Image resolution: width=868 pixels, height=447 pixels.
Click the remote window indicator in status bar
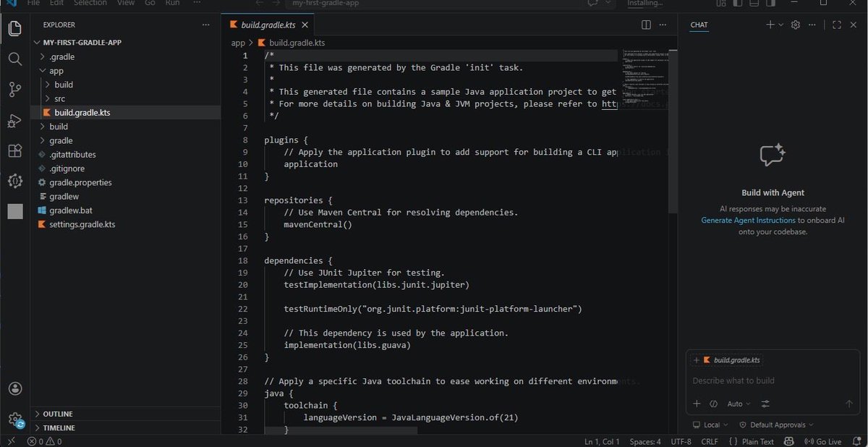click(x=11, y=441)
